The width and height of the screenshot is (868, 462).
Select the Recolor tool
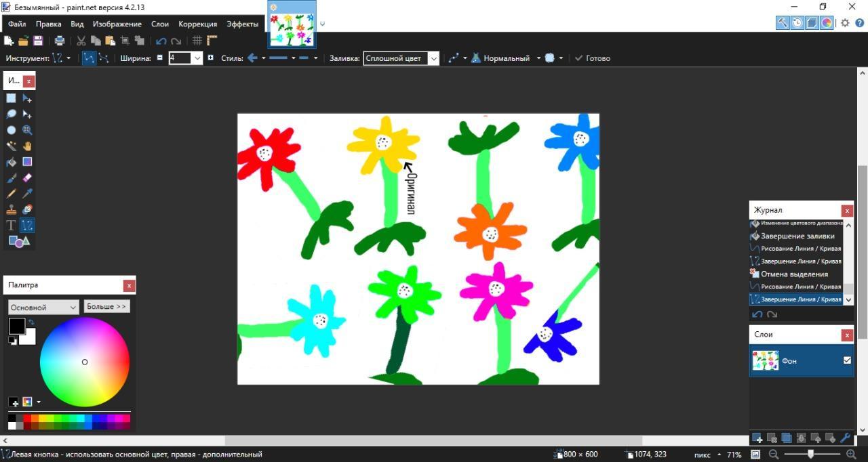[27, 209]
